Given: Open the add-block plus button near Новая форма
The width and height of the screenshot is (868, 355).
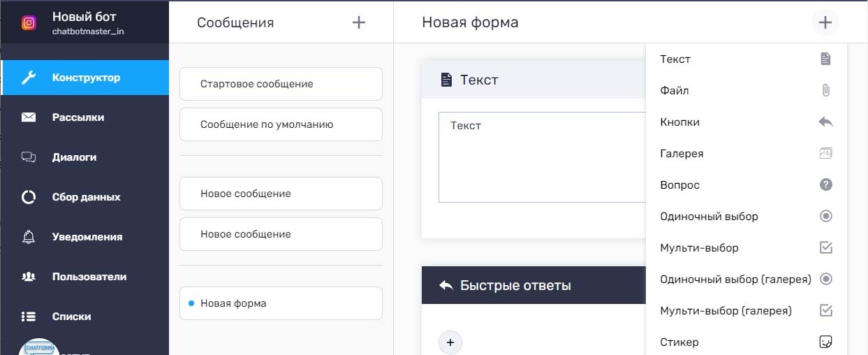Looking at the screenshot, I should 825,22.
